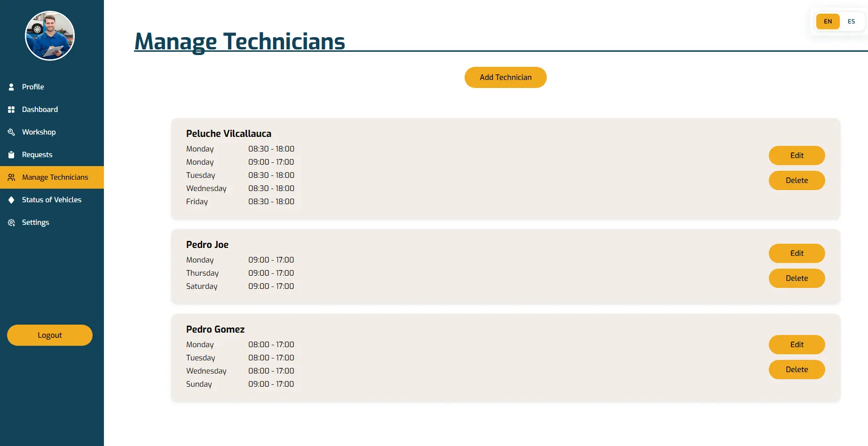Switch language to ES
Viewport: 868px width, 446px height.
coord(851,22)
